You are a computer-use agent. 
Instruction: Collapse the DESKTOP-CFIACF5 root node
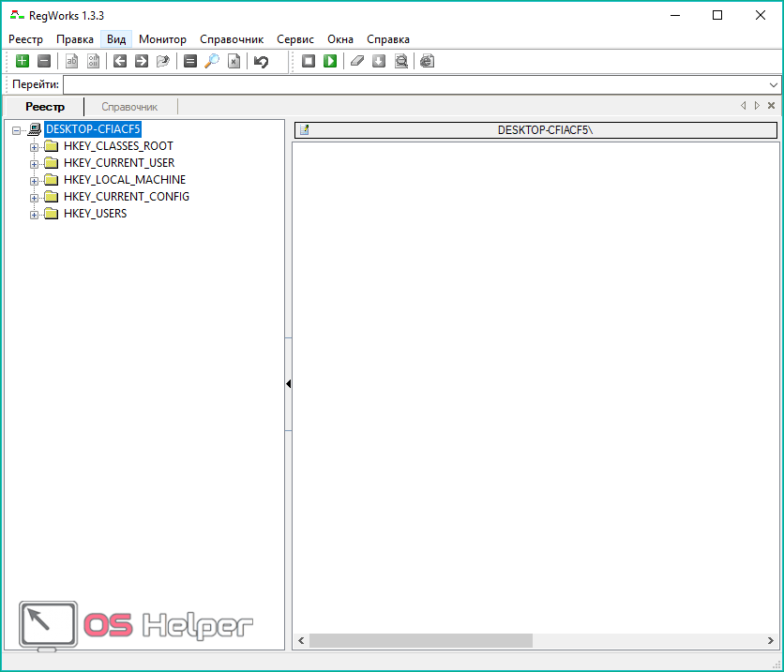point(17,130)
